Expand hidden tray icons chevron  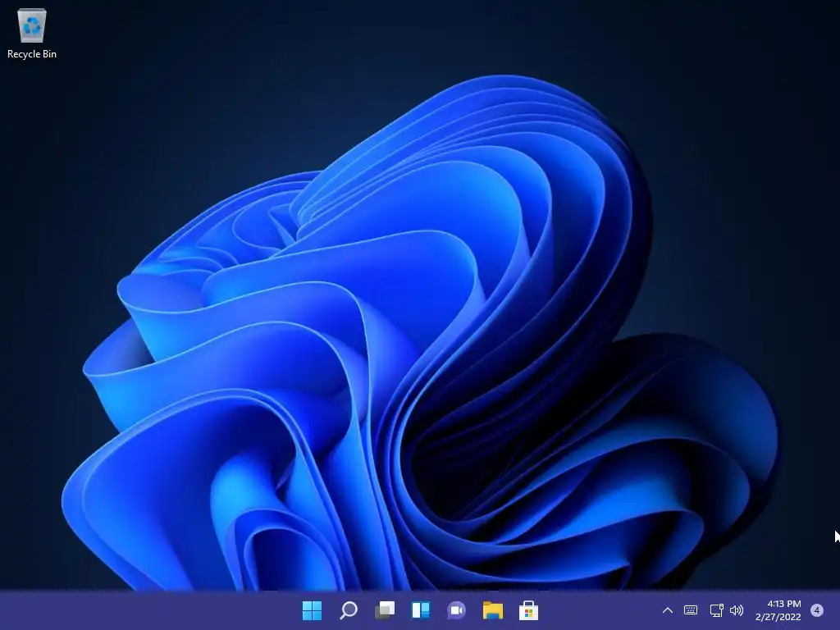click(x=668, y=610)
